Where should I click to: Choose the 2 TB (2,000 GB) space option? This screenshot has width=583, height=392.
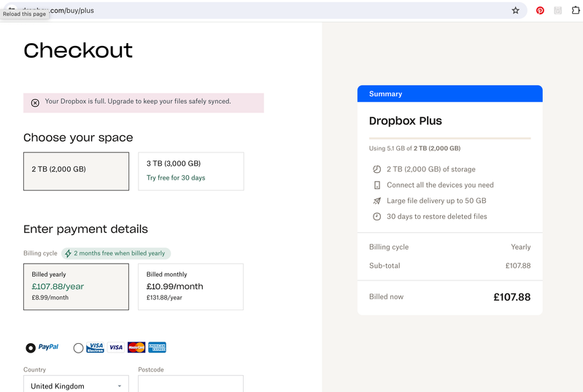pyautogui.click(x=76, y=171)
